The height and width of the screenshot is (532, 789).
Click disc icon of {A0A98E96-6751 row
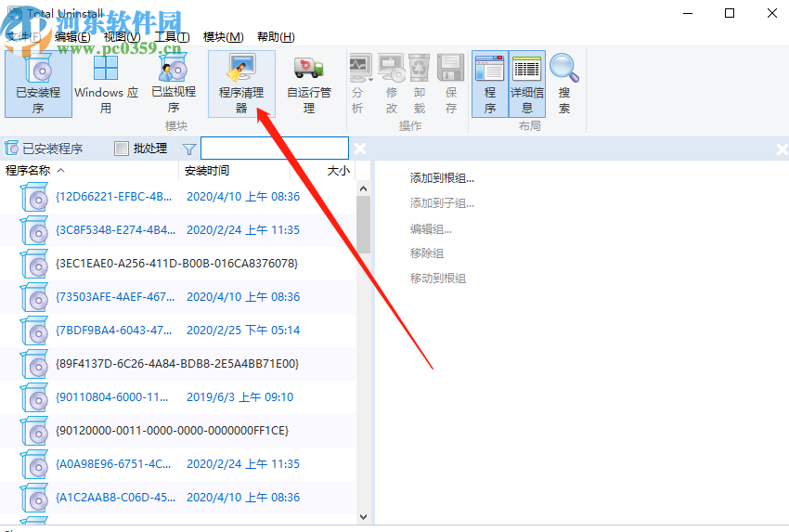coord(34,464)
